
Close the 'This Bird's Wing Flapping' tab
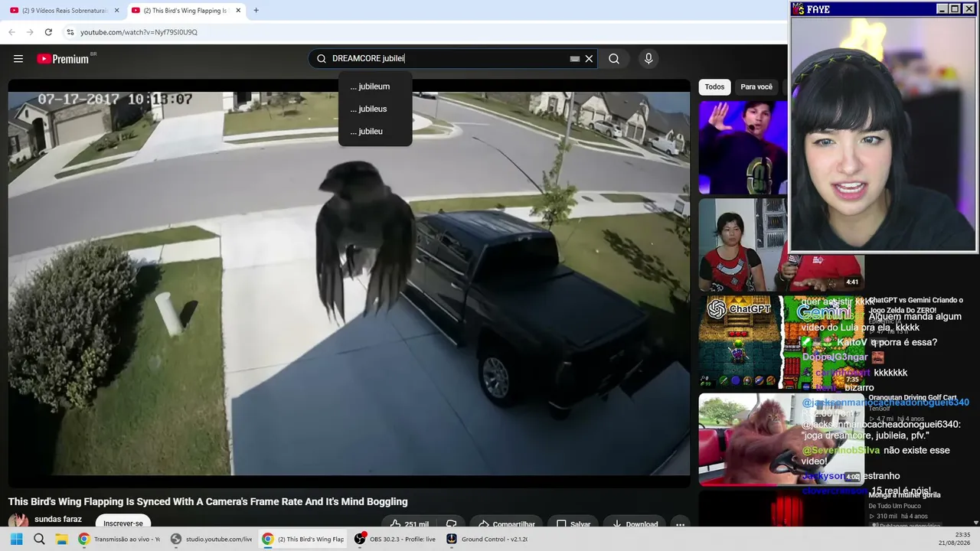click(238, 11)
